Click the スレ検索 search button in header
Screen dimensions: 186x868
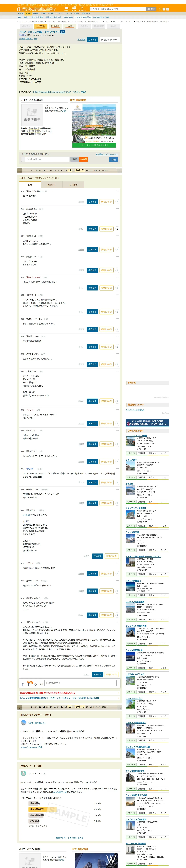point(151,9)
